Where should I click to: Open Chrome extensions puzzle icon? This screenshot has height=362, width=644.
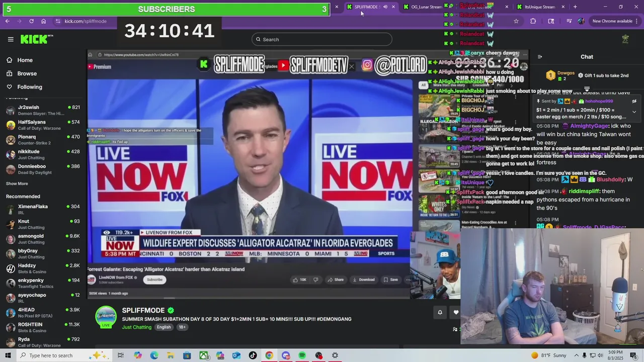533,21
